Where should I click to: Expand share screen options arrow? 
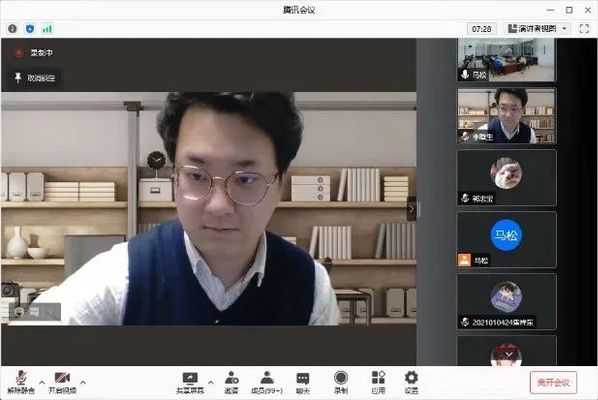(211, 382)
